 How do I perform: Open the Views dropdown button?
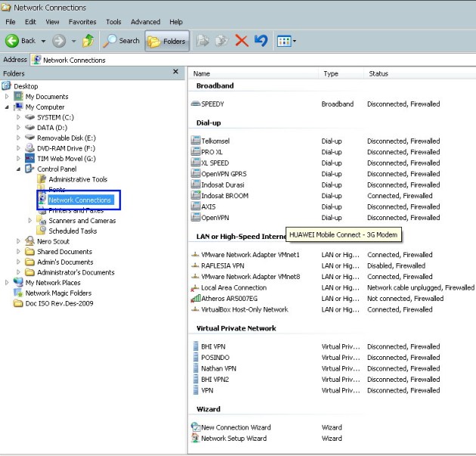pyautogui.click(x=286, y=41)
